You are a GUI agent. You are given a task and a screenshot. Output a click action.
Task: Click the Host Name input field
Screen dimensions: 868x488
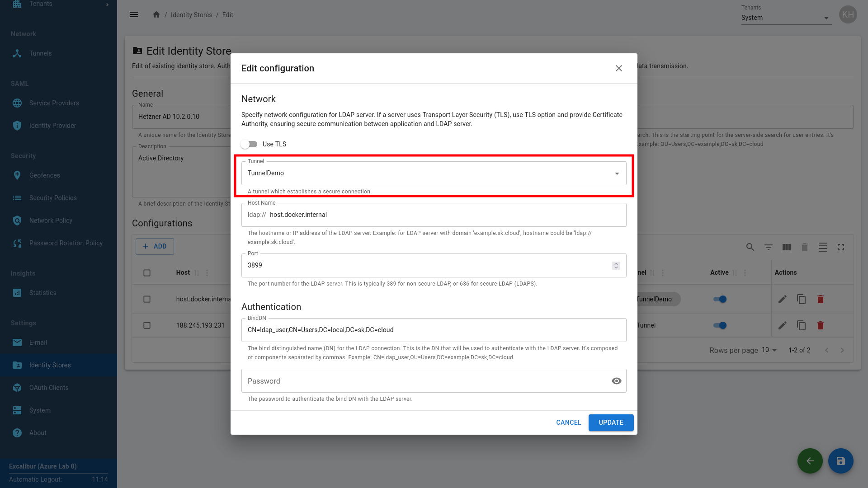click(445, 215)
